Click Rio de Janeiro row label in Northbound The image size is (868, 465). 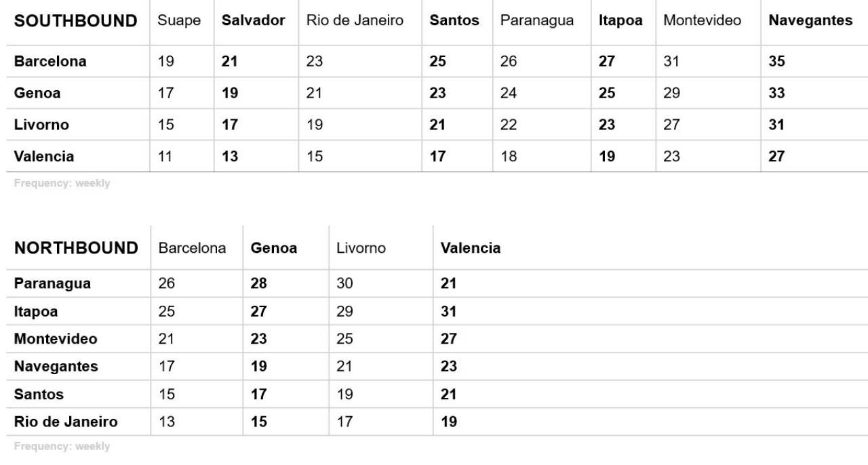(66, 422)
